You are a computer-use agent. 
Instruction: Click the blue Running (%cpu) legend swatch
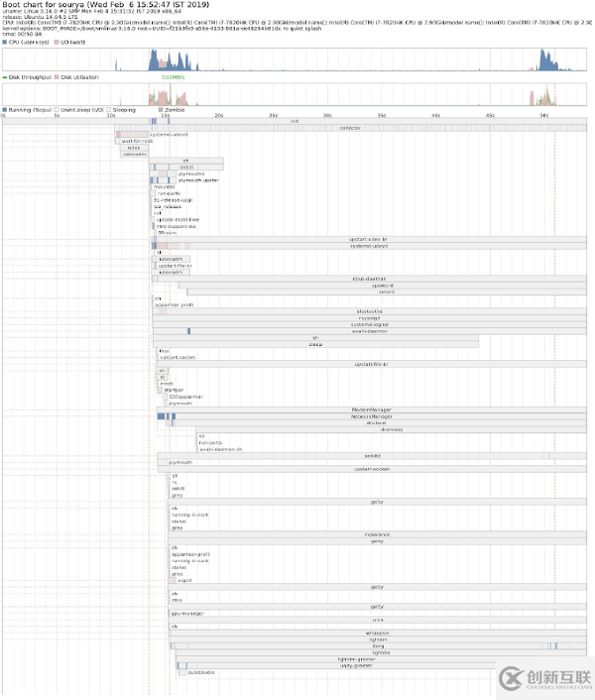5,110
